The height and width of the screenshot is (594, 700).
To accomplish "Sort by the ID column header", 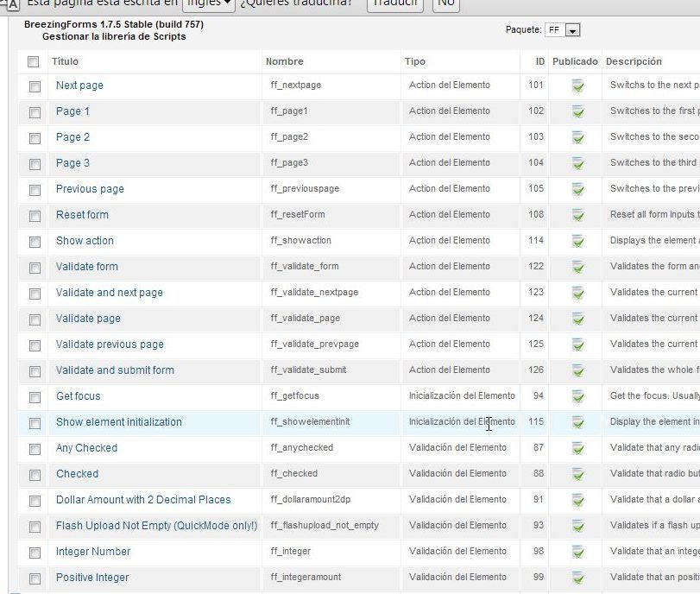I will (x=540, y=61).
